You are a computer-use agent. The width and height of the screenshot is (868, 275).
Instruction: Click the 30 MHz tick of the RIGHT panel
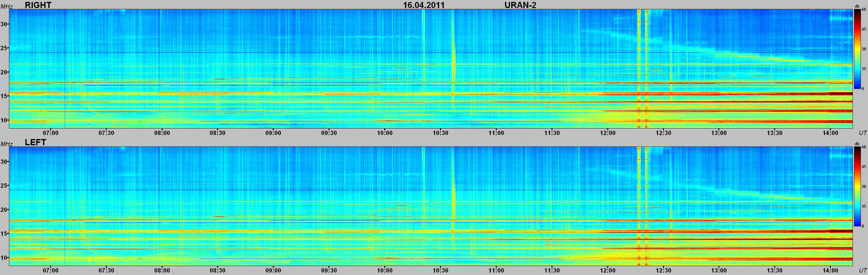pos(4,24)
